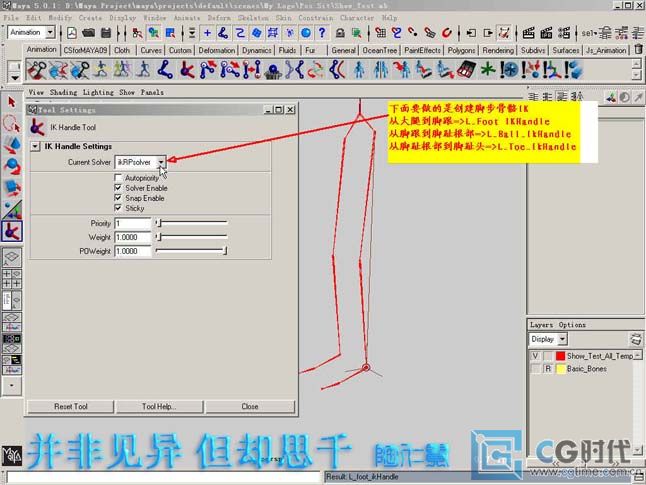The image size is (646, 485).
Task: Switch to single perspective view layout
Action: click(12, 257)
